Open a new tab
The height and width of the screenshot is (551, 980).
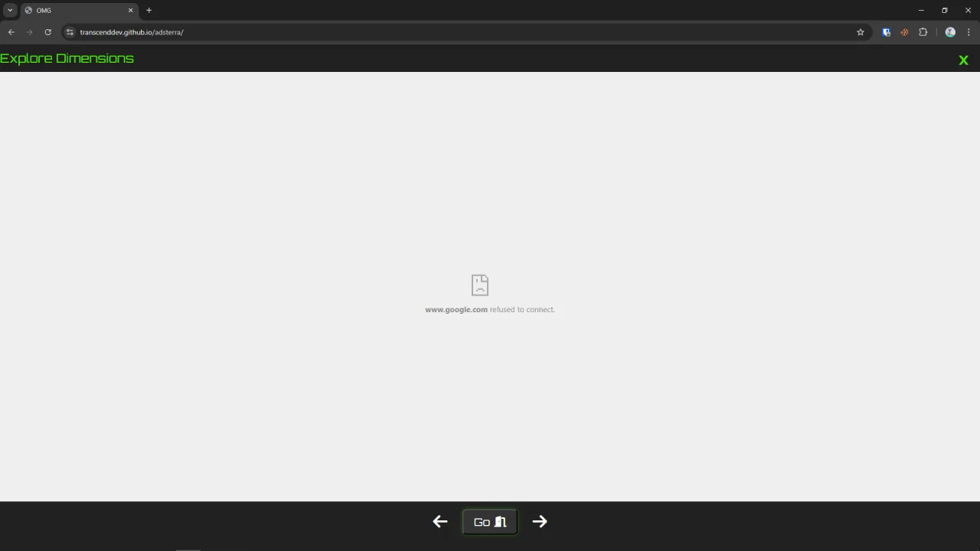coord(149,11)
